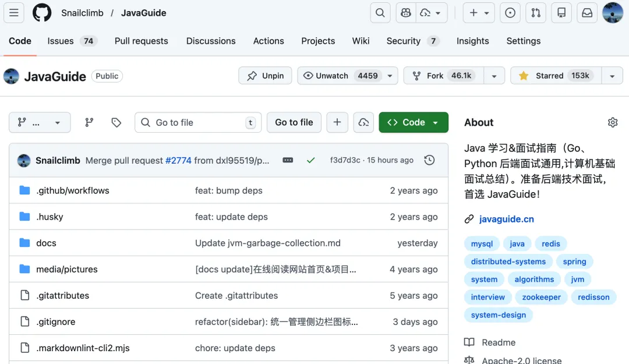Screen dimensions: 629x364
Task: Focus the Go to file search field
Action: (x=198, y=122)
